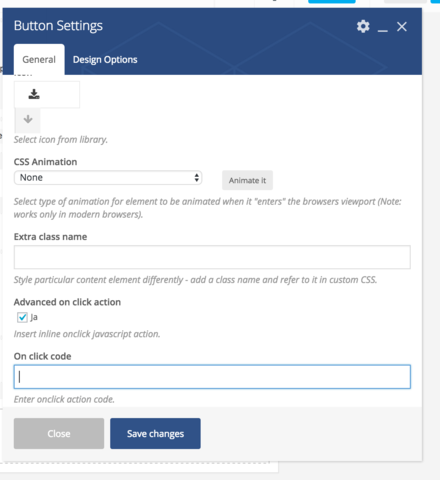Click the gray Close button

coord(59,433)
